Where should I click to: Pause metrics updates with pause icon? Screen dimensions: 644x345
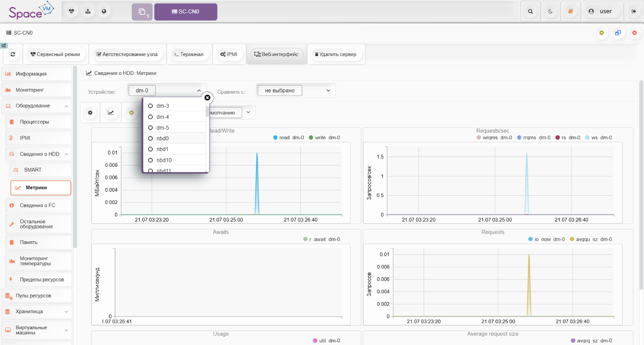tap(131, 113)
